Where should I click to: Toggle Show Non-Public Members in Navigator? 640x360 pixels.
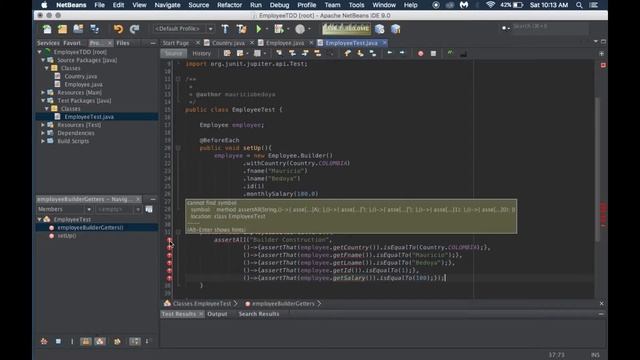86,341
